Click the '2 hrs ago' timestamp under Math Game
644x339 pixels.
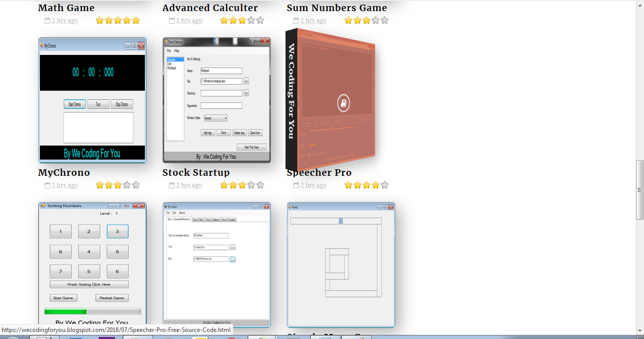pos(64,21)
